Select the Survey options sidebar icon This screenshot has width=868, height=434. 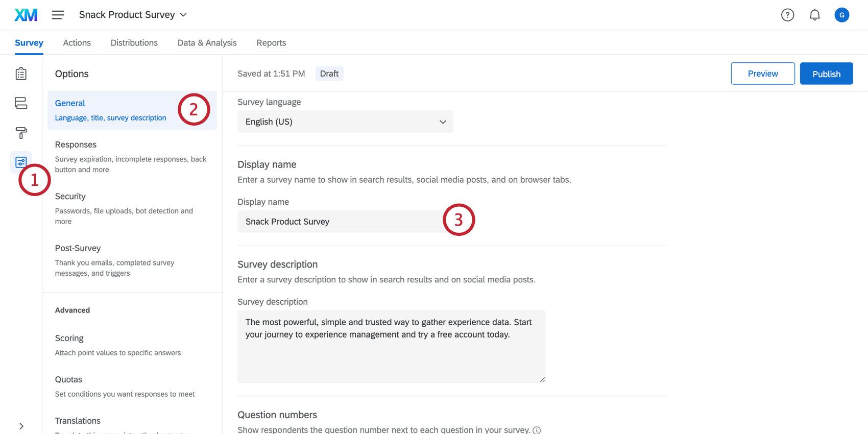pyautogui.click(x=21, y=162)
